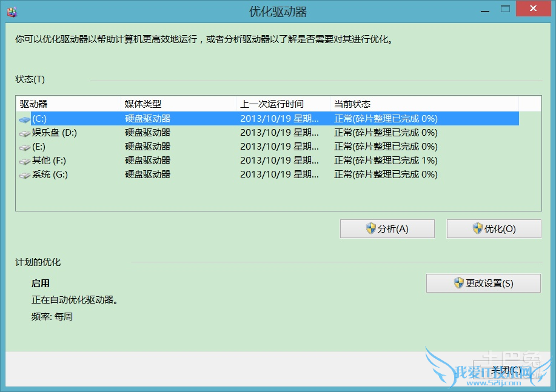The width and height of the screenshot is (556, 392).
Task: Sort by 上一次运行时间 column header
Action: [x=283, y=104]
